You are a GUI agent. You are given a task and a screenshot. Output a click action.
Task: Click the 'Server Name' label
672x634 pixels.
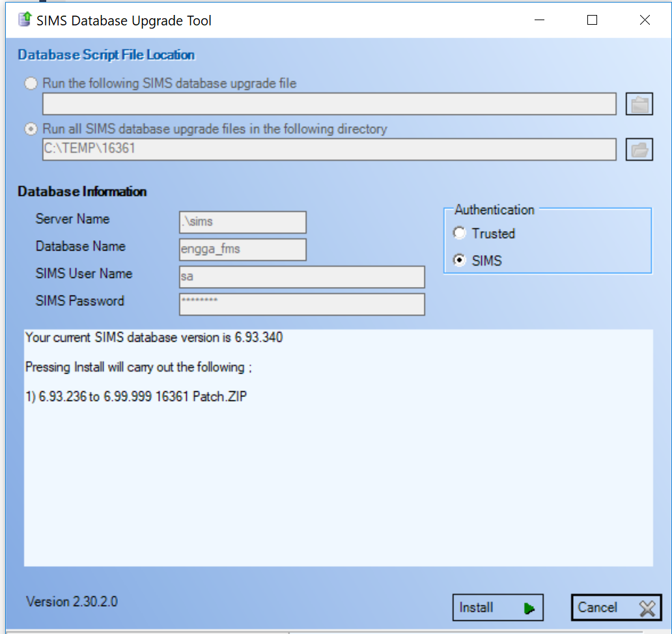72,219
